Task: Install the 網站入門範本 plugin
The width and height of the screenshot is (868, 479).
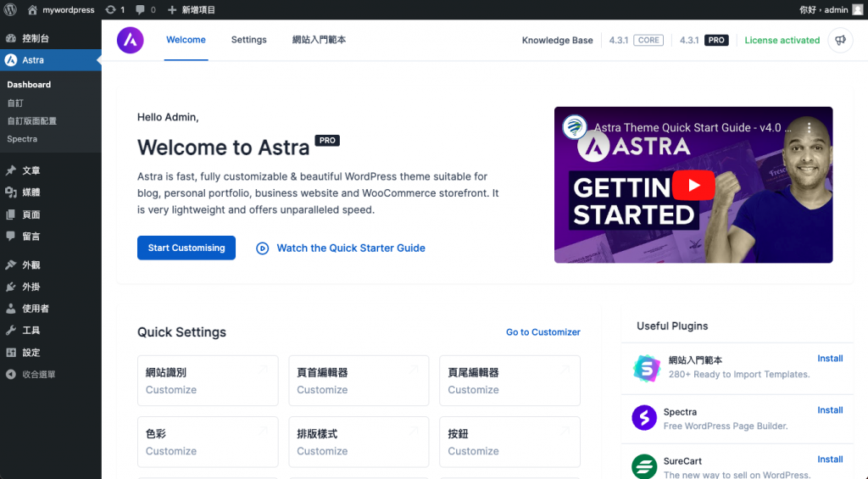Action: coord(830,359)
